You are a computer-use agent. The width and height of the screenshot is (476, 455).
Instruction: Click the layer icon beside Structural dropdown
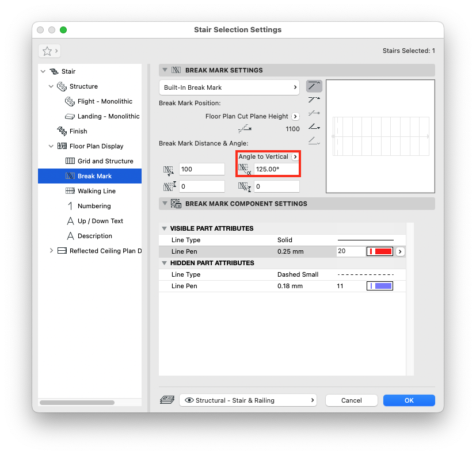pos(167,400)
